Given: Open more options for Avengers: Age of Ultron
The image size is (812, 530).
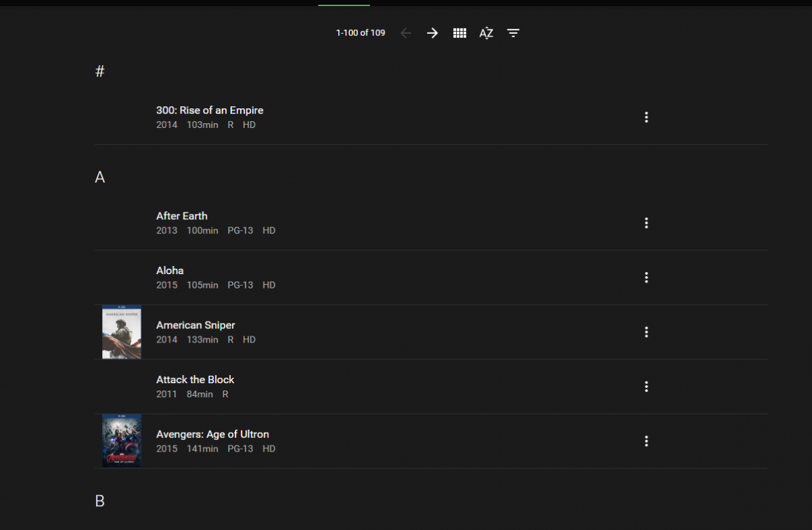Looking at the screenshot, I should [646, 441].
